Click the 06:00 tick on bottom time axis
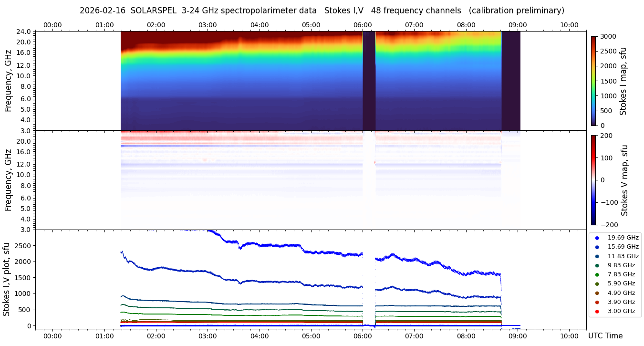The image size is (644, 346). (363, 329)
